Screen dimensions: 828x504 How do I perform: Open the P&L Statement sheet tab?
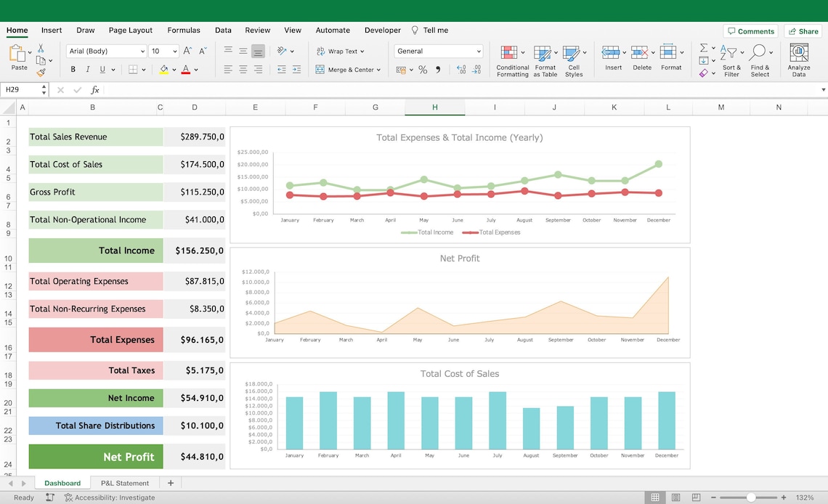point(124,482)
